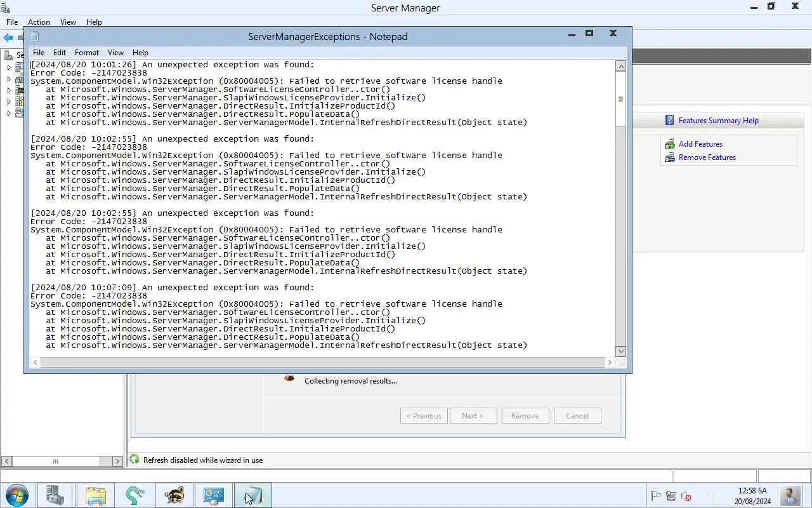
Task: Click Features Summary Help link
Action: tap(718, 121)
